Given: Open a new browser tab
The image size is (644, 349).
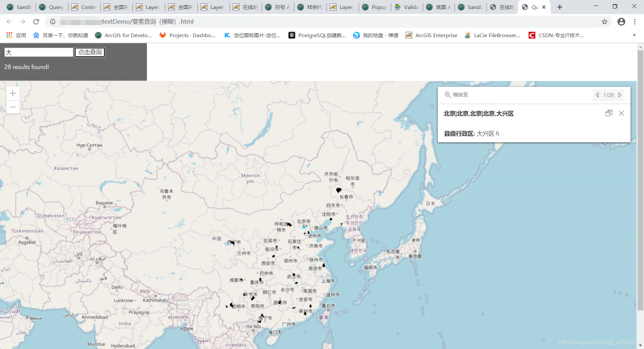Looking at the screenshot, I should tap(559, 7).
